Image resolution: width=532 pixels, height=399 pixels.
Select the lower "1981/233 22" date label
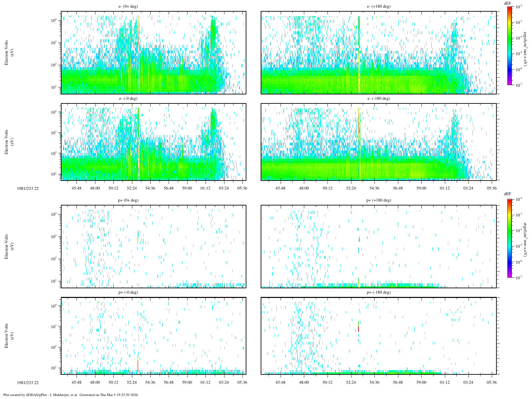[28, 382]
